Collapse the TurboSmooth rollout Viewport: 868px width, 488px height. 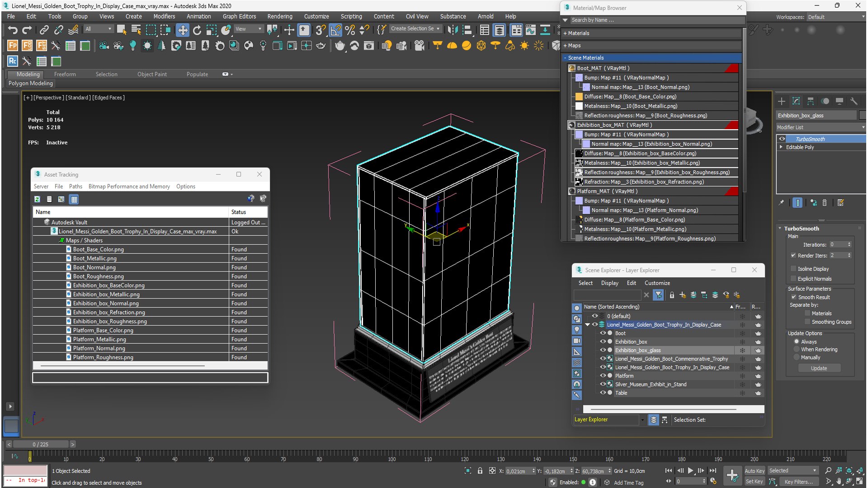point(780,229)
